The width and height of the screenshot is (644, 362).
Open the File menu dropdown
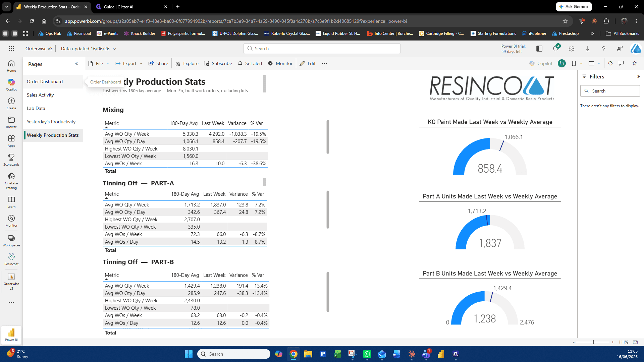pos(99,63)
